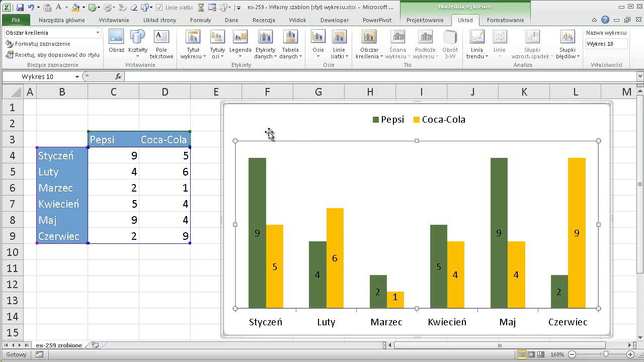Open Obszar kreślenia plot area options
Screen dimensions: 644x362
coord(369,44)
